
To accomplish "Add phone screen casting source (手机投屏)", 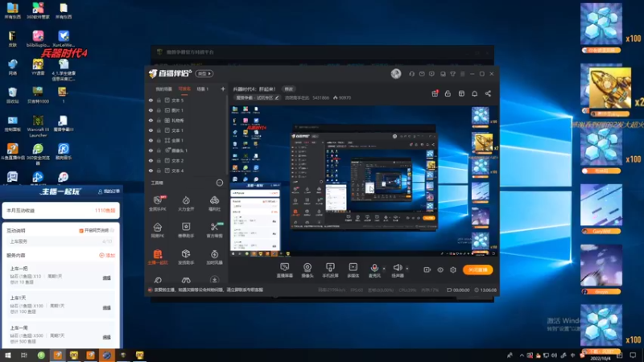I will point(330,270).
